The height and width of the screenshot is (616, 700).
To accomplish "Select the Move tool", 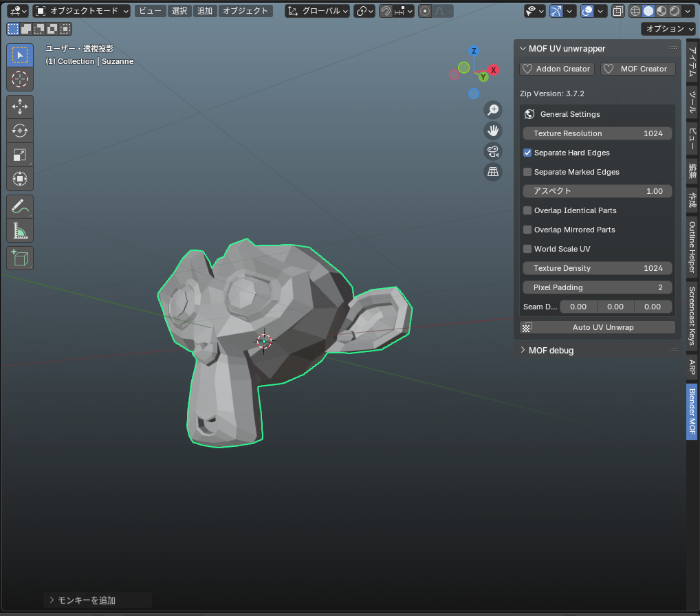I will click(20, 107).
